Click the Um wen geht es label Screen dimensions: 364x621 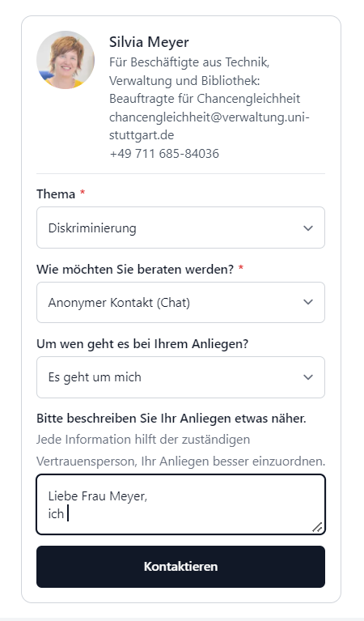click(x=142, y=344)
